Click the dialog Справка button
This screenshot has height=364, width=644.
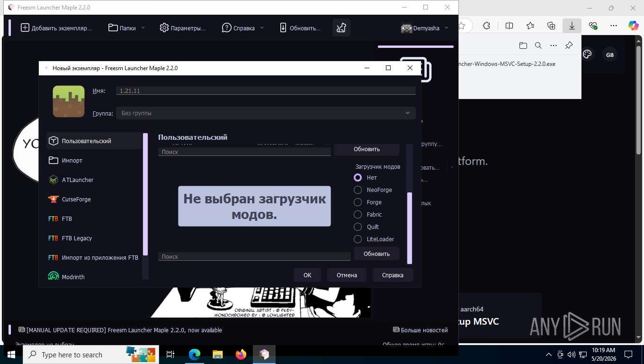[x=393, y=275]
